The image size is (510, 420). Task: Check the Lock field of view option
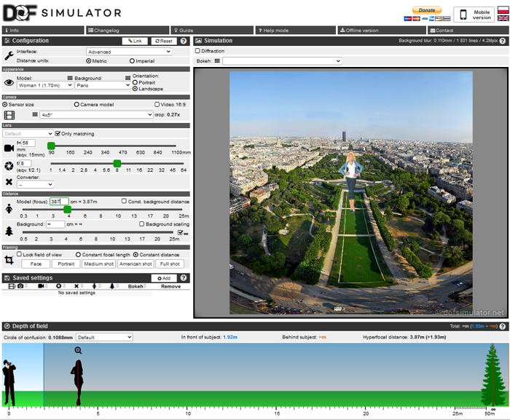pos(19,254)
